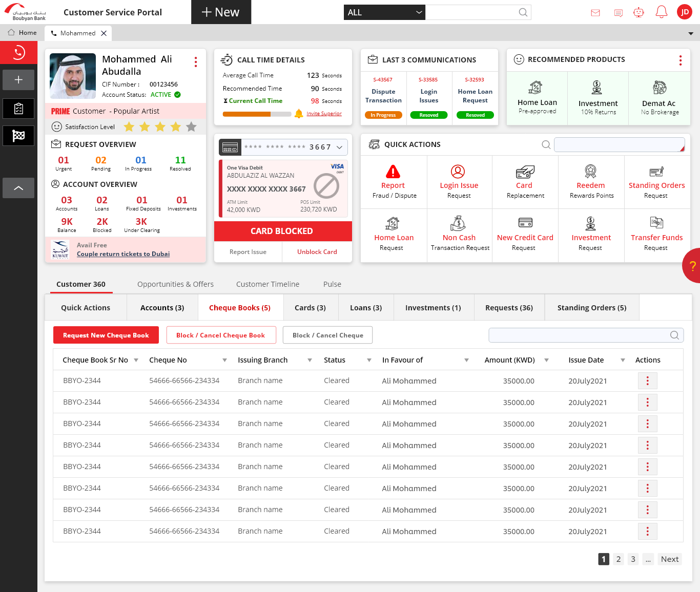Open the notifications bell icon
The width and height of the screenshot is (700, 592).
(661, 12)
